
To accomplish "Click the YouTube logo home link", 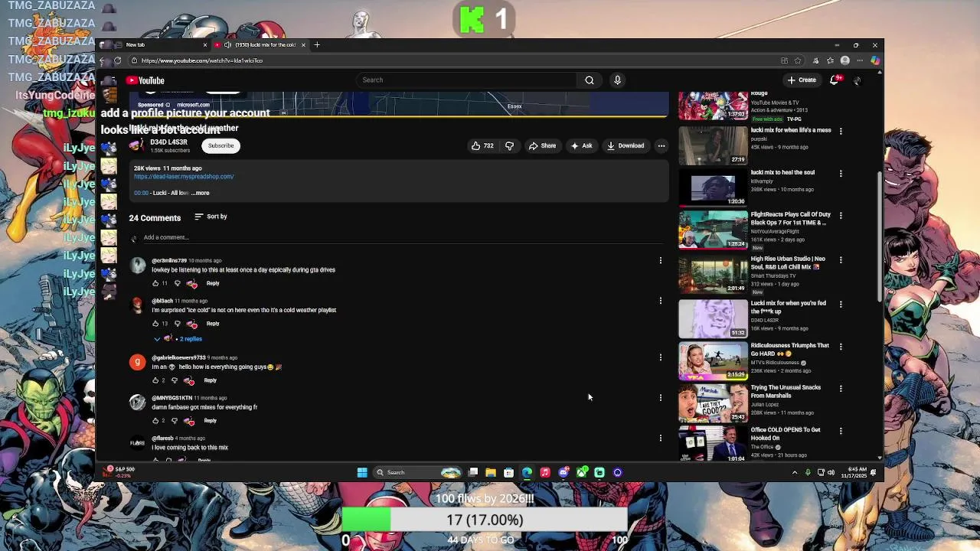I will click(x=145, y=80).
